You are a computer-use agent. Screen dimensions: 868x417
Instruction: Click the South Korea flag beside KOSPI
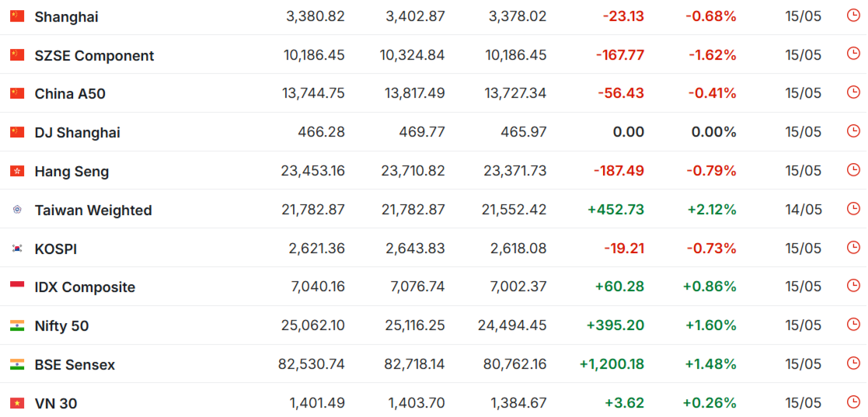(17, 248)
